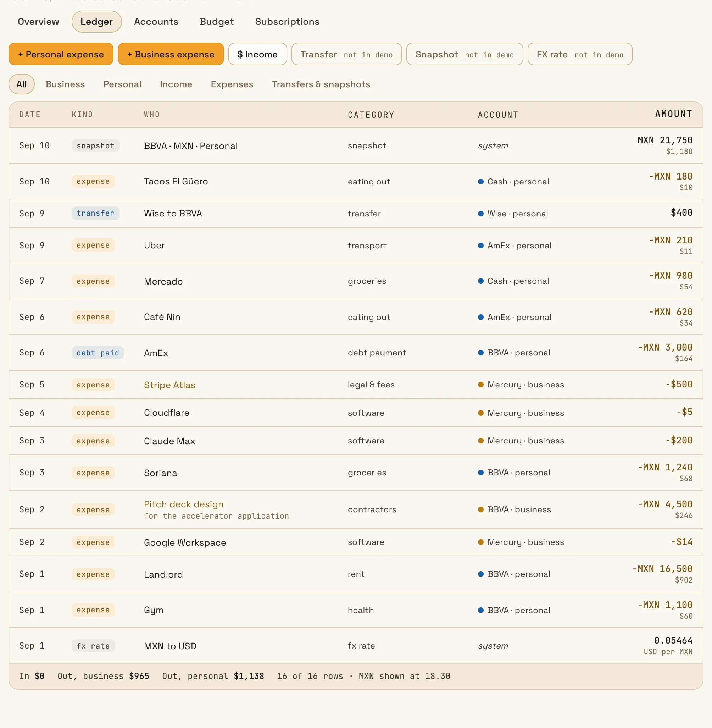This screenshot has height=728, width=712.
Task: Click the Transfer not in demo button
Action: pos(346,54)
